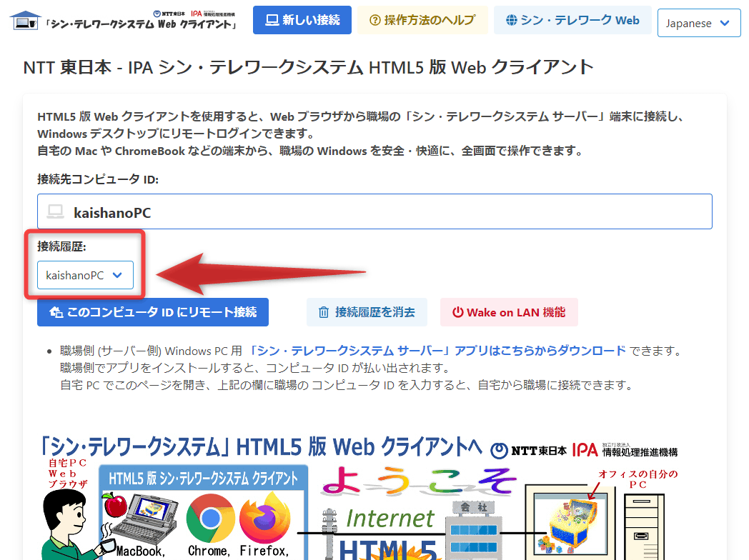The height and width of the screenshot is (560, 749).
Task: Click the remote connect house icon
Action: 56,312
